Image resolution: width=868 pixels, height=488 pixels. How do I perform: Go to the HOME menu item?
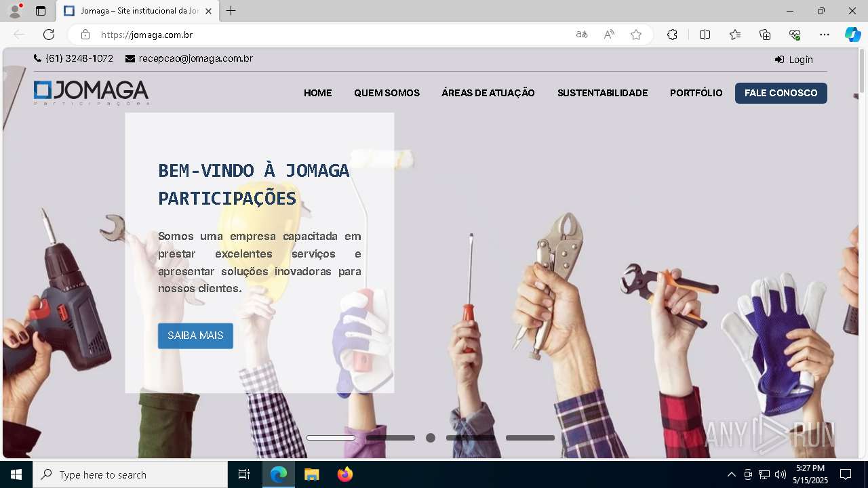pyautogui.click(x=317, y=93)
